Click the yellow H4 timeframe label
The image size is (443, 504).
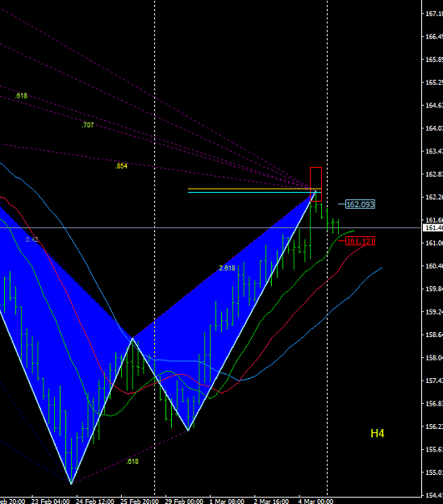378,433
